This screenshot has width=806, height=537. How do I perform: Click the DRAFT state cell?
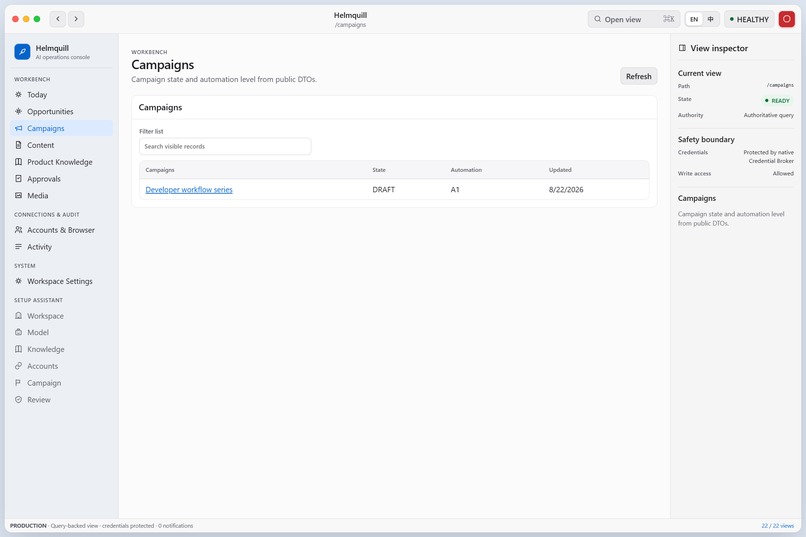pos(383,190)
